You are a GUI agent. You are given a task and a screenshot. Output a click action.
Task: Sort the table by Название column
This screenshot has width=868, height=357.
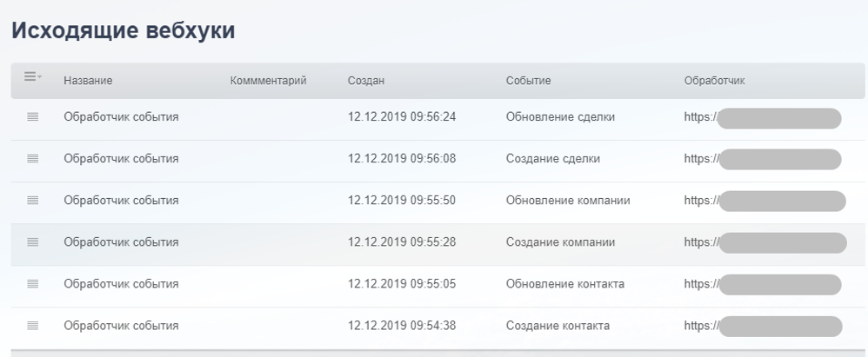pos(88,82)
